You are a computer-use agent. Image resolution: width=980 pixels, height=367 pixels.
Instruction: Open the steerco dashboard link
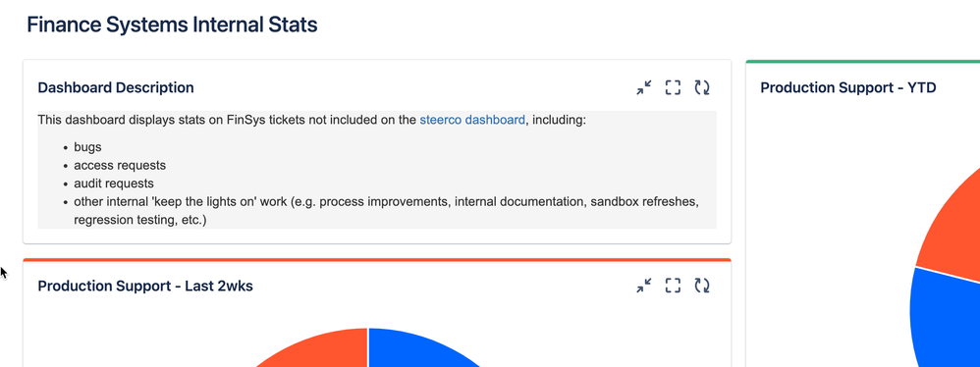pyautogui.click(x=472, y=120)
